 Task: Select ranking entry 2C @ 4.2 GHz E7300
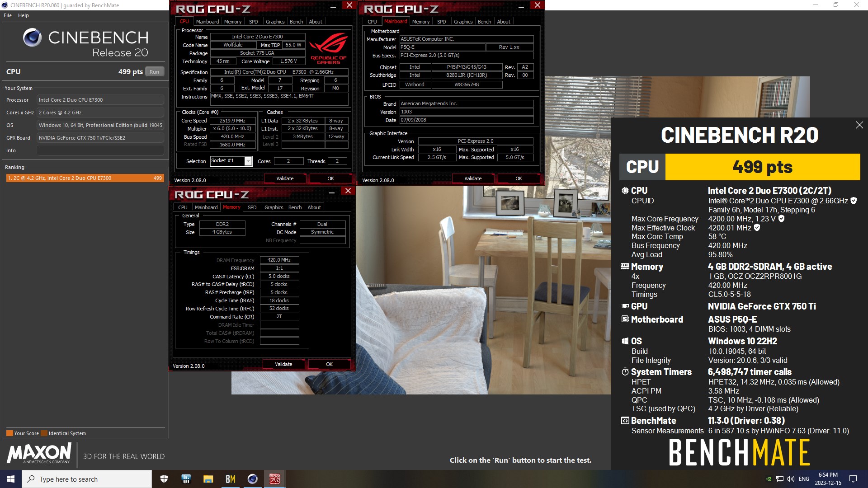point(85,178)
